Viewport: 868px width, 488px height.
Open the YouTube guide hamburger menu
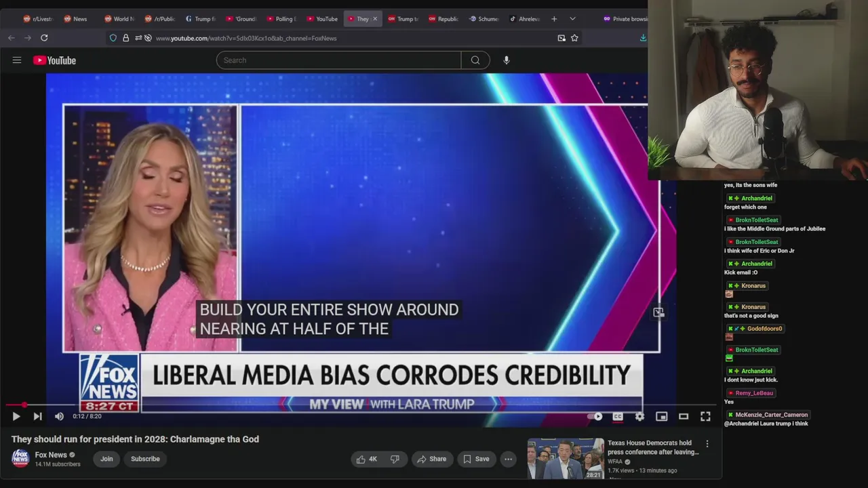[x=17, y=60]
